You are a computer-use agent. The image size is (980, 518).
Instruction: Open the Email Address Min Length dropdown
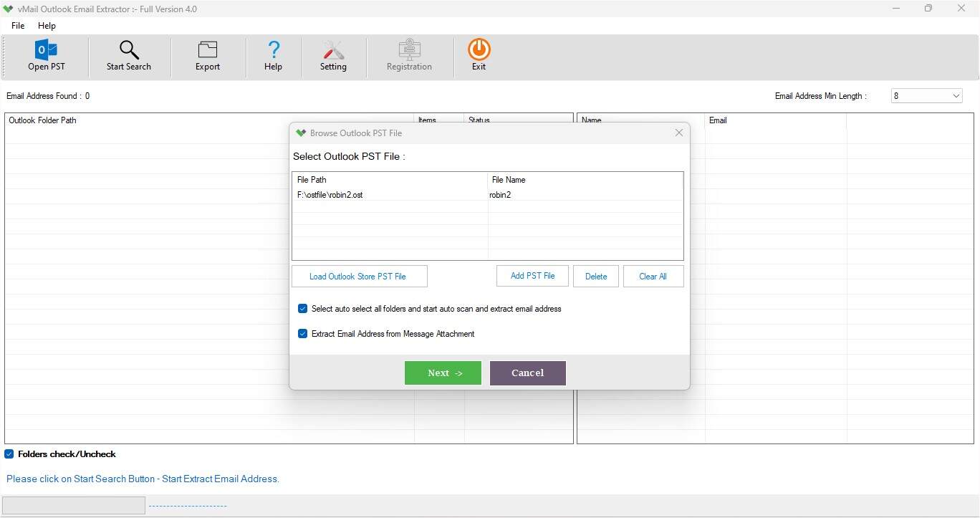click(x=926, y=96)
